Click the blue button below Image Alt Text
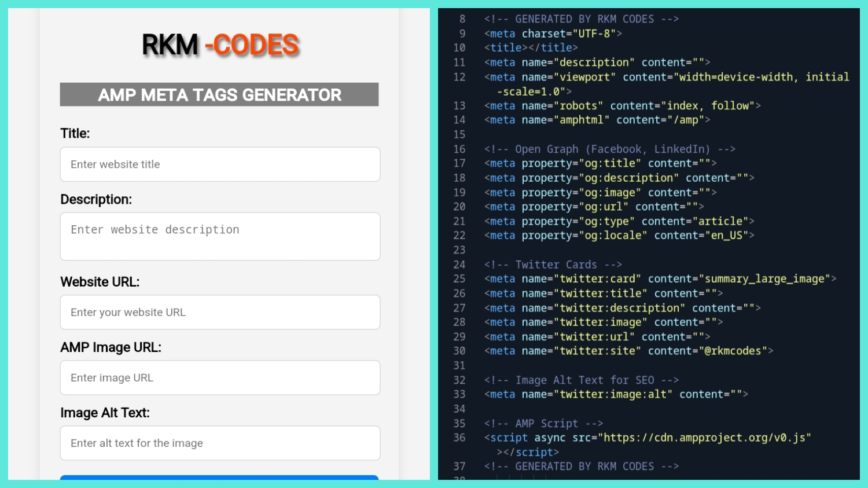Image resolution: width=868 pixels, height=488 pixels. coord(219,478)
